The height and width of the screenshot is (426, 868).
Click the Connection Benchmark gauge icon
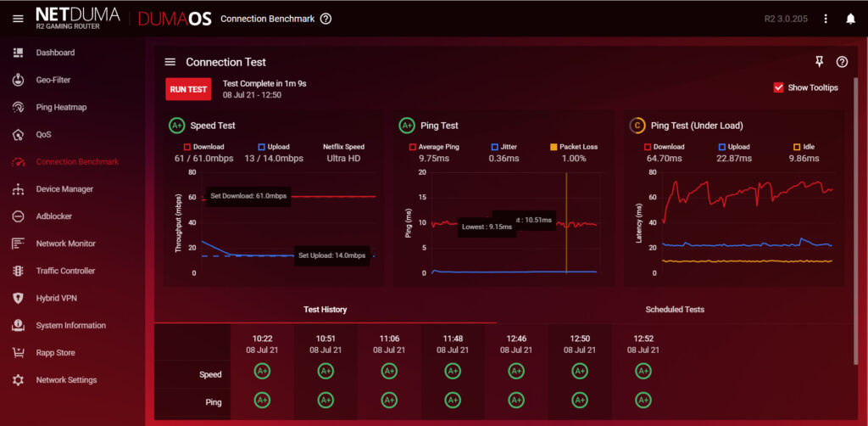pyautogui.click(x=19, y=162)
